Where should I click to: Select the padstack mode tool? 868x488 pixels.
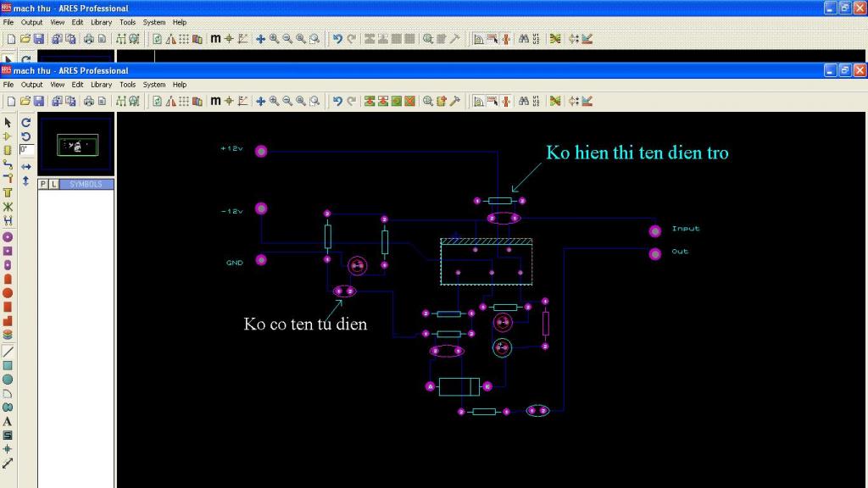(8, 335)
